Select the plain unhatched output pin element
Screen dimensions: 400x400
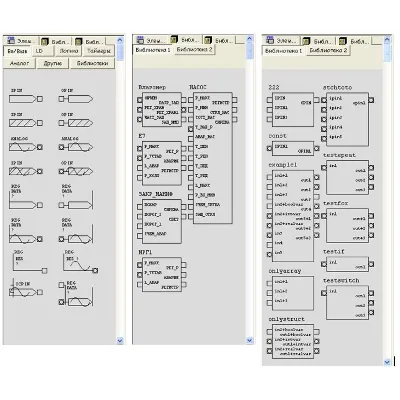point(76,99)
